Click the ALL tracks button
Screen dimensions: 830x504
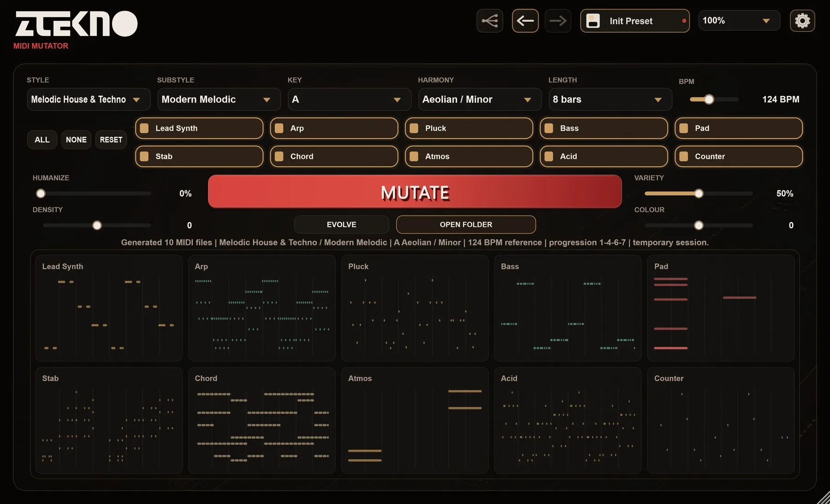pos(42,140)
